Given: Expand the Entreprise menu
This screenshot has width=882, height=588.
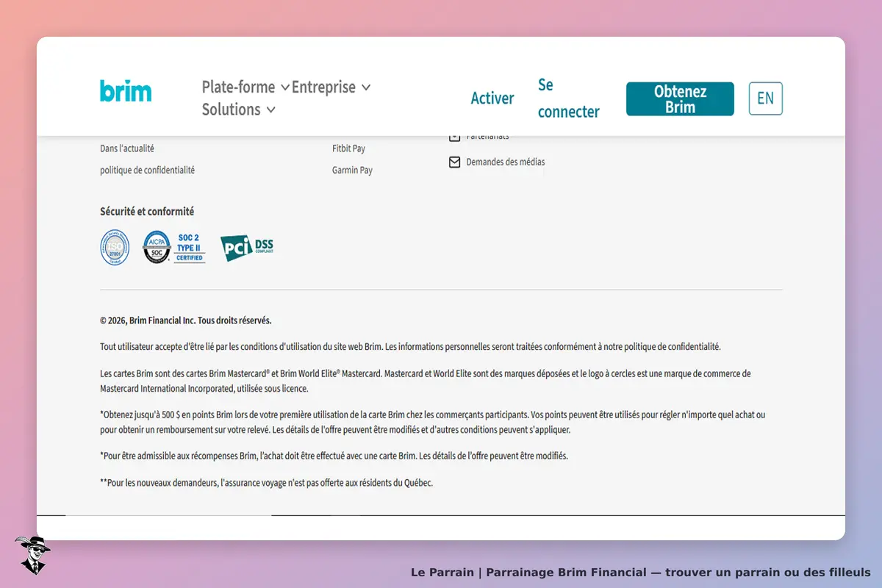Looking at the screenshot, I should pyautogui.click(x=331, y=87).
